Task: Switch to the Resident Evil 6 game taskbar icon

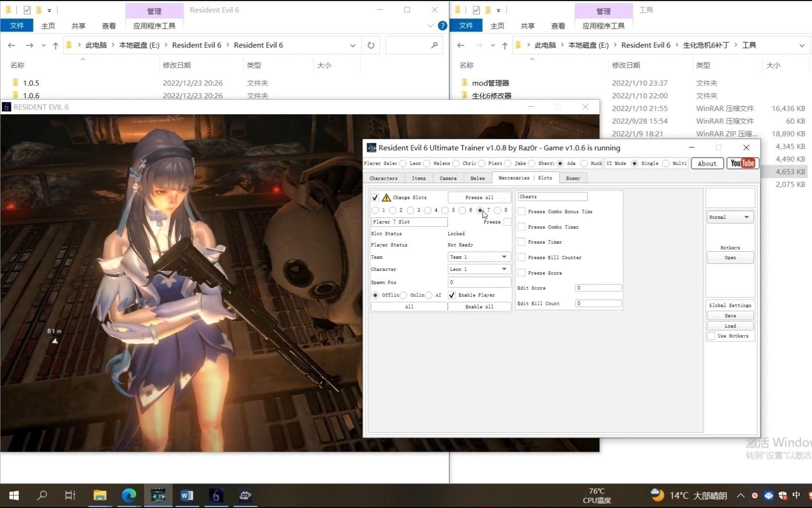Action: [x=216, y=495]
